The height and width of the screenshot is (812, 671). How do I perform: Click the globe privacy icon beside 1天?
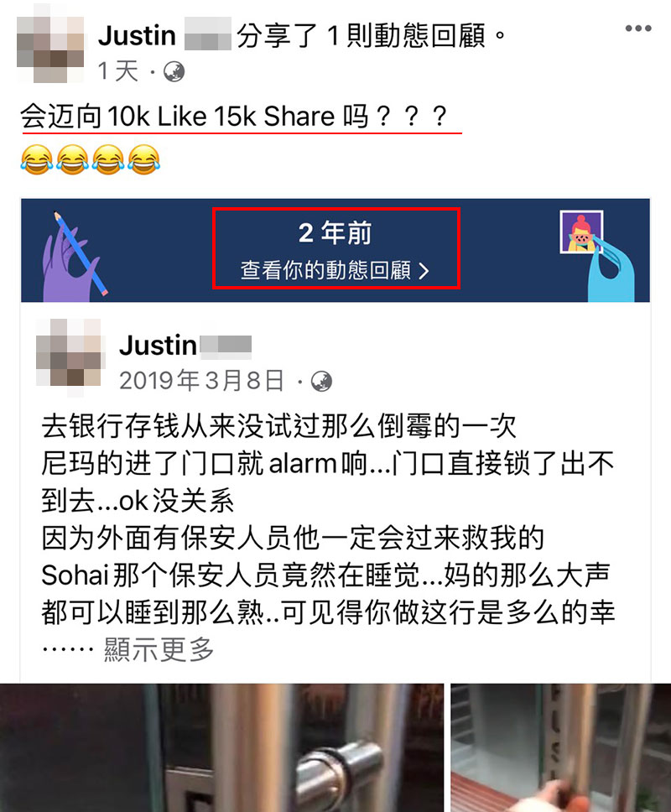(174, 72)
